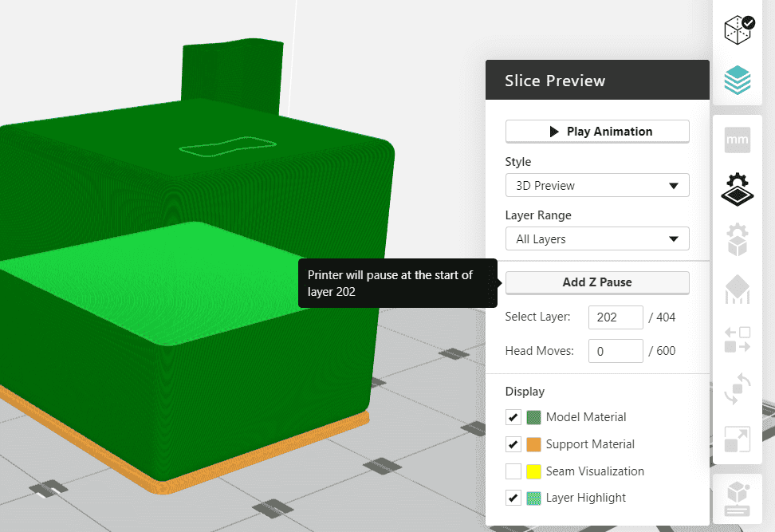Image resolution: width=775 pixels, height=532 pixels.
Task: Disable the Support Material display checkbox
Action: pos(513,444)
